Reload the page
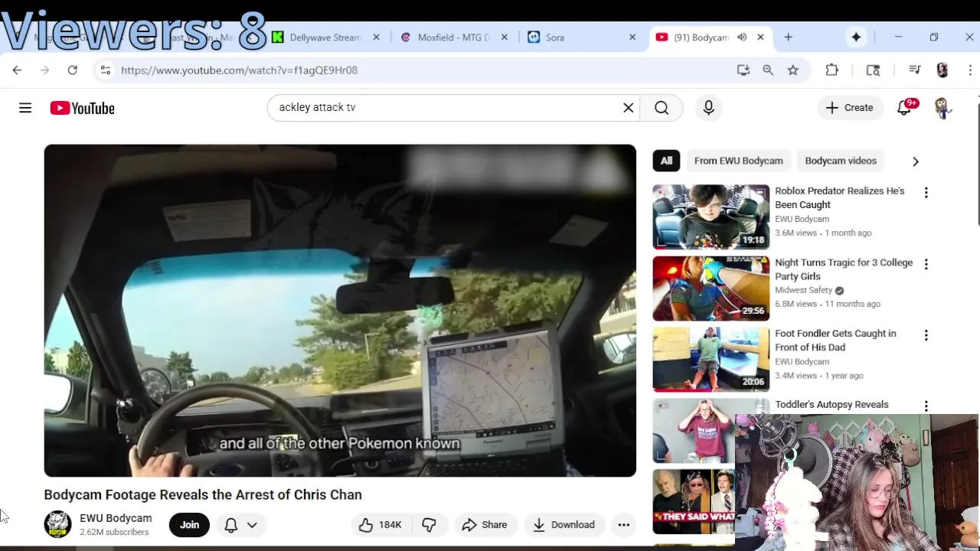980x551 pixels. pyautogui.click(x=72, y=70)
